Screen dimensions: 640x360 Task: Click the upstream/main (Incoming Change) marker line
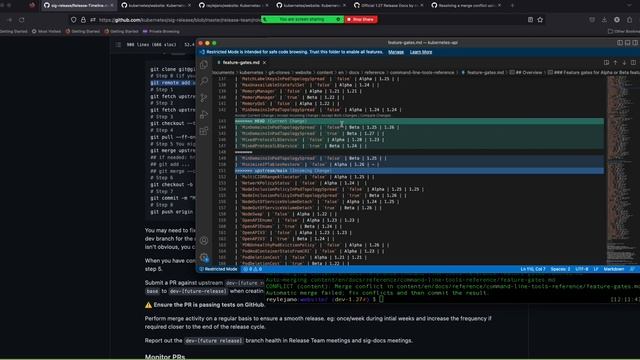419,171
